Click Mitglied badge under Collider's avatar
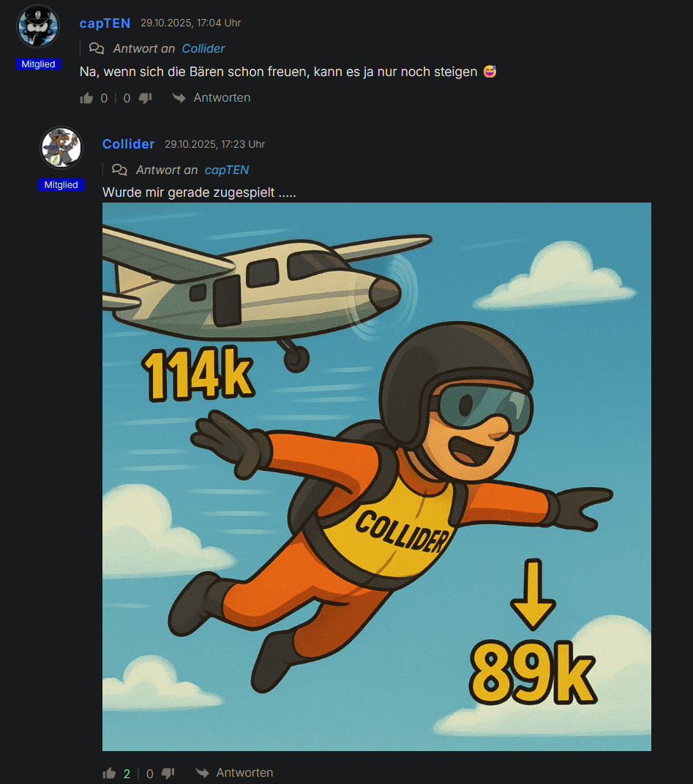The width and height of the screenshot is (693, 784). [61, 185]
